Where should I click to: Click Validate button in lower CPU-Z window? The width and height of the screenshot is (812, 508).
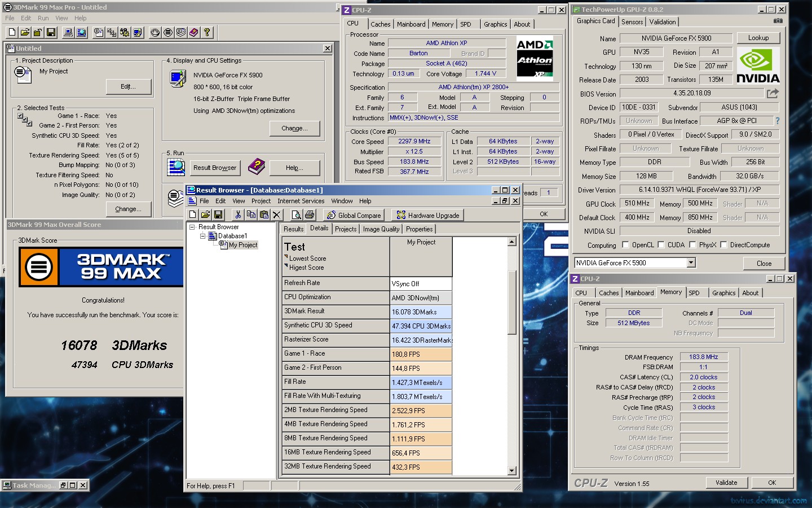click(x=726, y=483)
